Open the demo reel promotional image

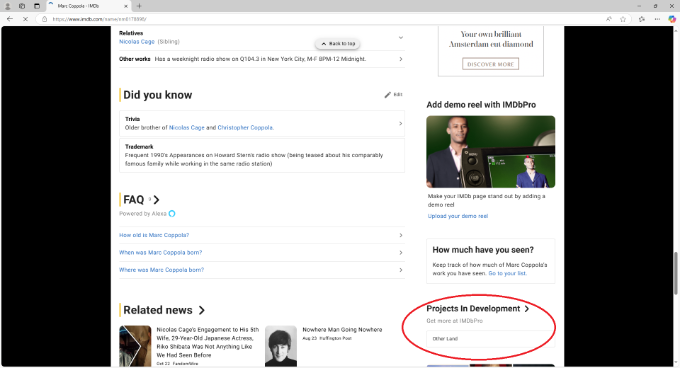[x=490, y=152]
